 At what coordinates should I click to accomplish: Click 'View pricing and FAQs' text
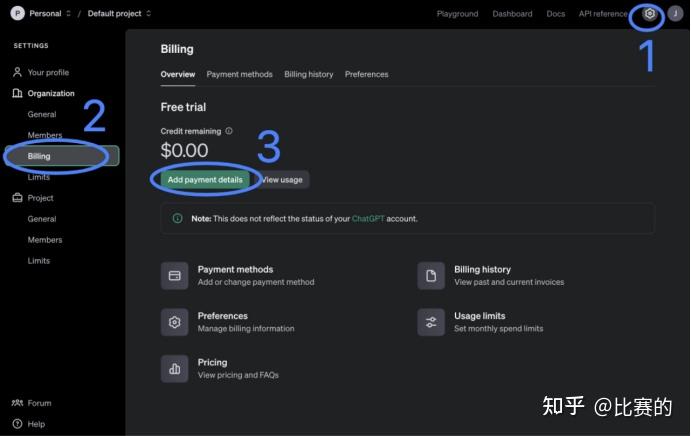[238, 375]
